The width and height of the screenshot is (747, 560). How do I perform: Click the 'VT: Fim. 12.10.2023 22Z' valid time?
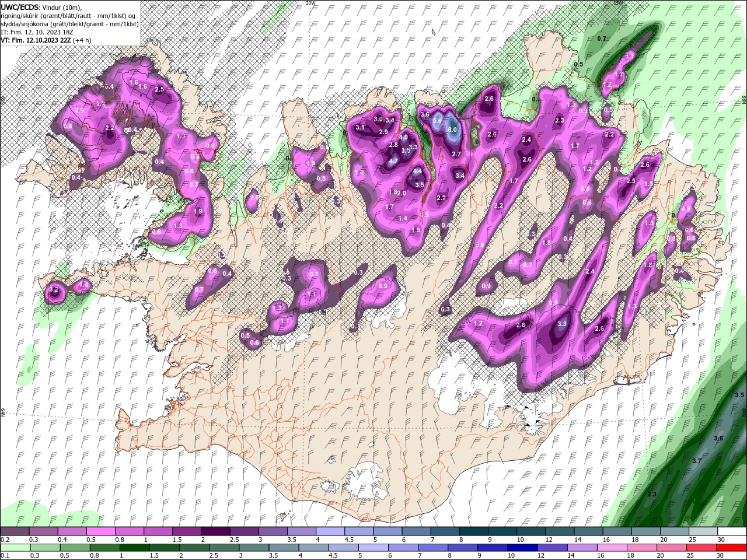tap(36, 41)
